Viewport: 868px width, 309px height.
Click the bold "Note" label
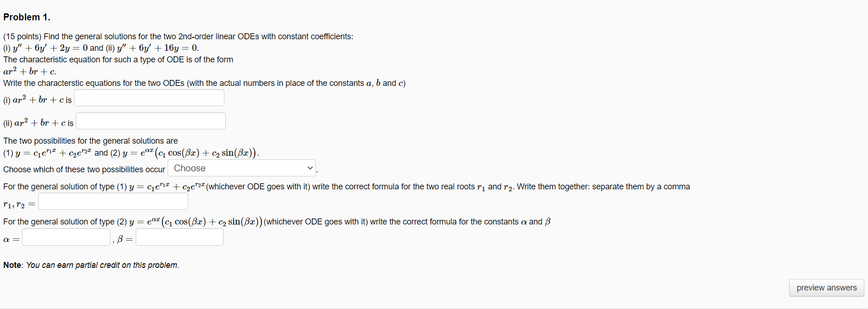pyautogui.click(x=12, y=265)
